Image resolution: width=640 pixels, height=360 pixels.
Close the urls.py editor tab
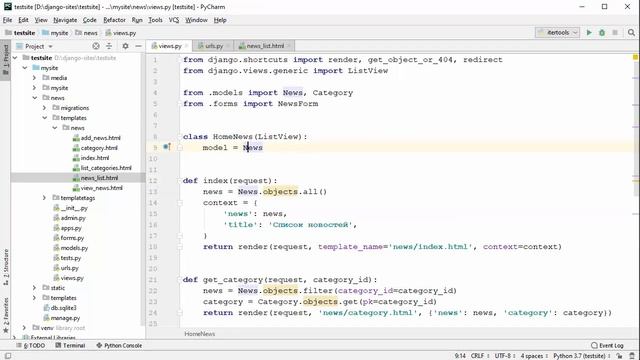[228, 46]
